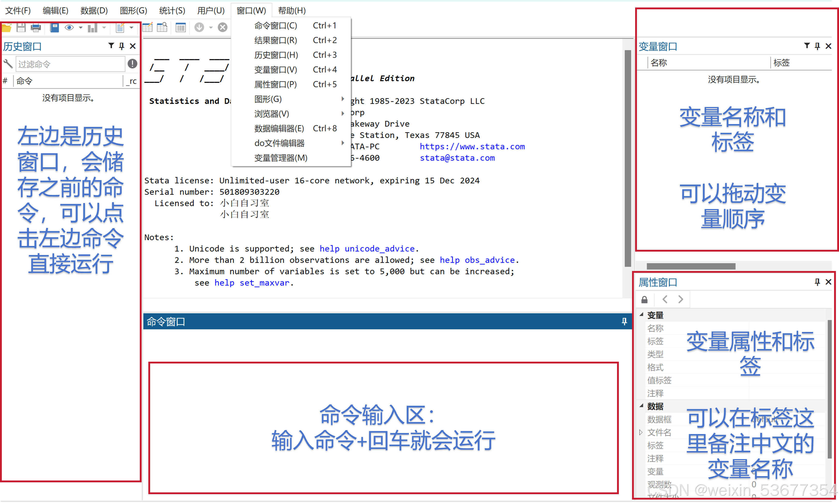The height and width of the screenshot is (504, 839).
Task: Click the Break (X circle) toolbar icon
Action: pos(222,27)
